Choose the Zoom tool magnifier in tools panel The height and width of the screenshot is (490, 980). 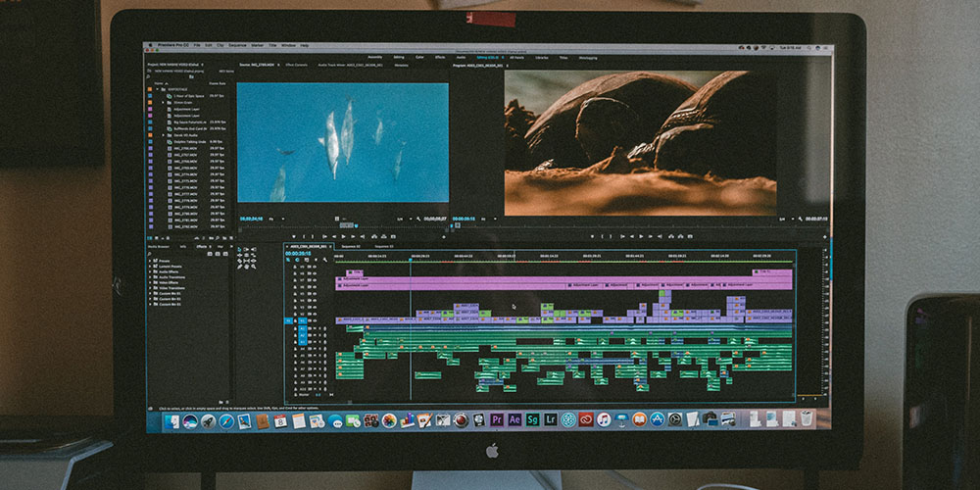click(x=253, y=267)
